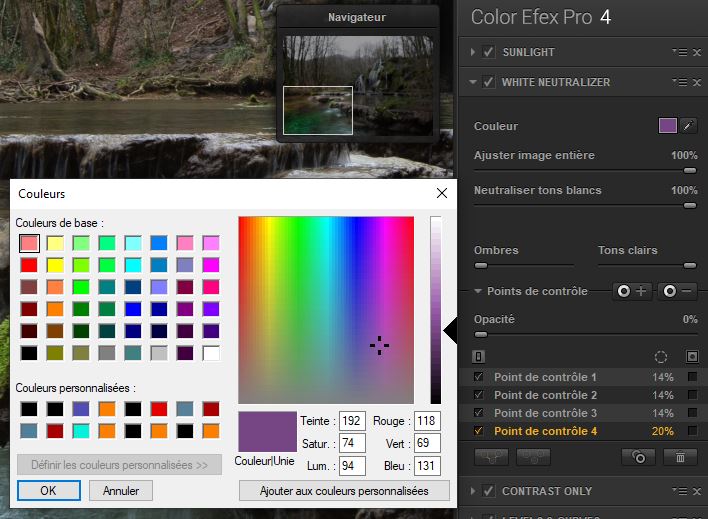
Task: Uncheck Point de contrôle 1
Action: [479, 377]
